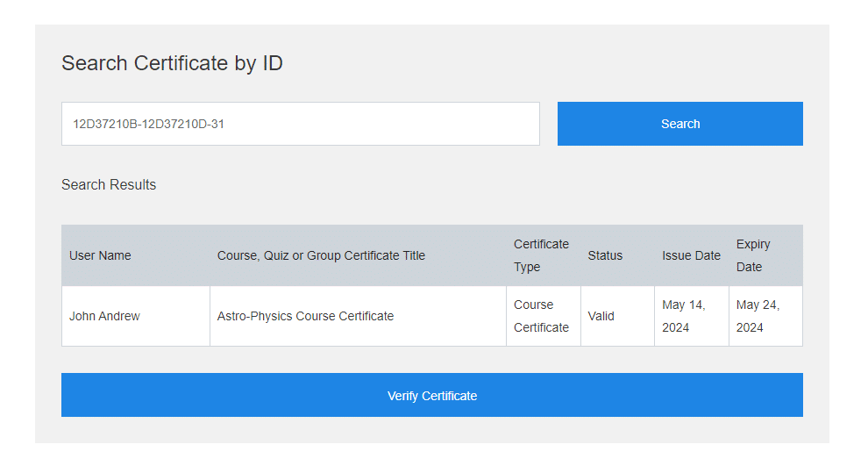
Task: Click the Astro-Physics Course Certificate title cell
Action: tap(359, 316)
